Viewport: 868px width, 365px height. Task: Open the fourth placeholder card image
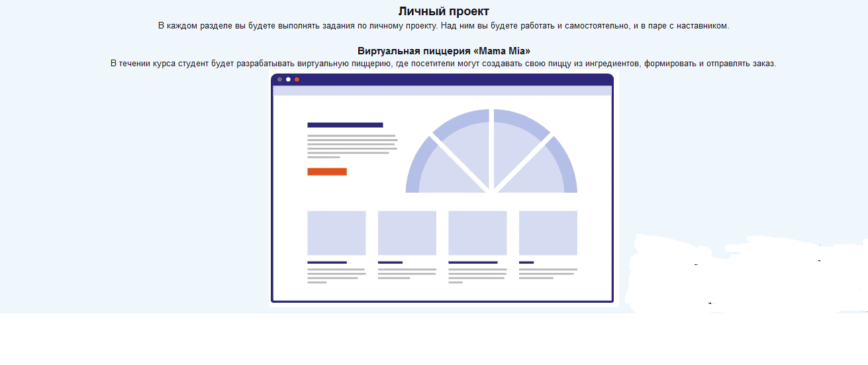548,233
